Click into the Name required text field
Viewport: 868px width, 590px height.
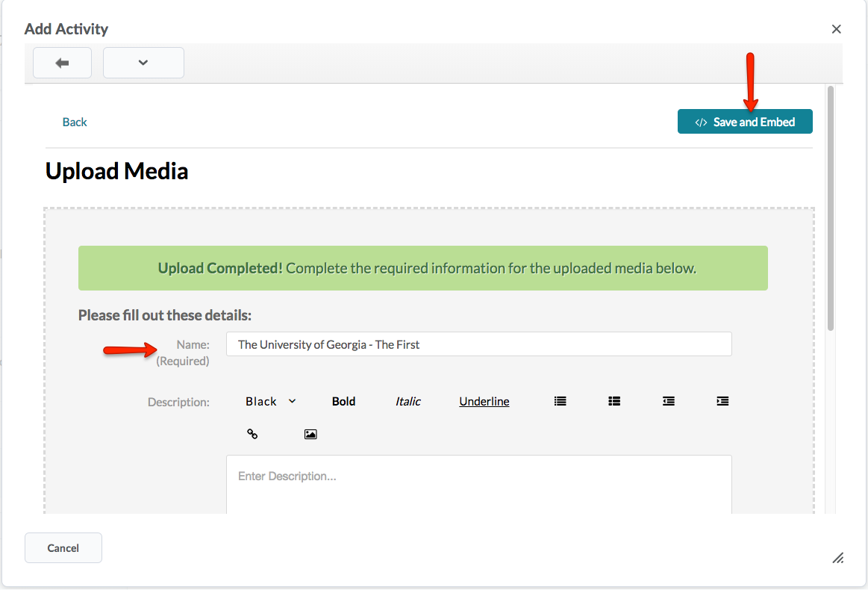478,344
